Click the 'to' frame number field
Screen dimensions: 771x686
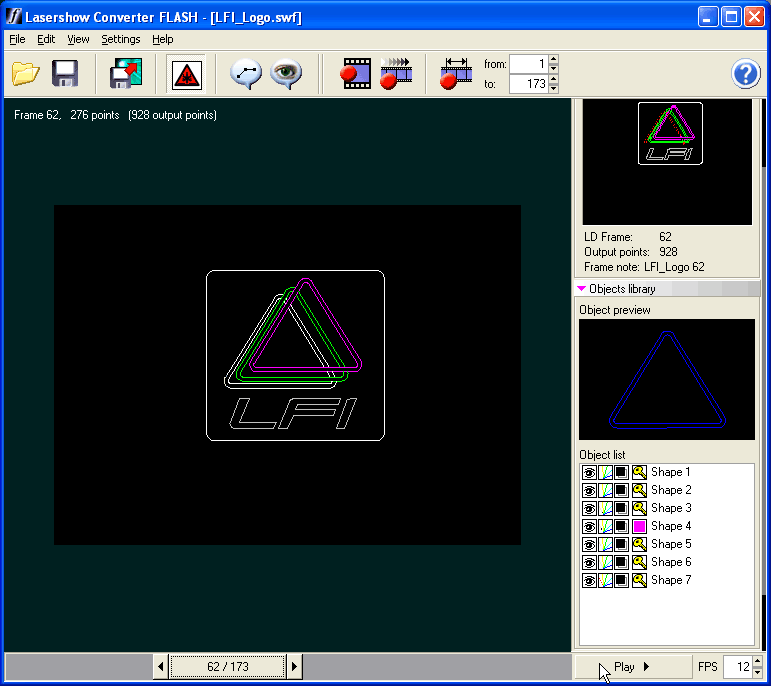point(528,84)
